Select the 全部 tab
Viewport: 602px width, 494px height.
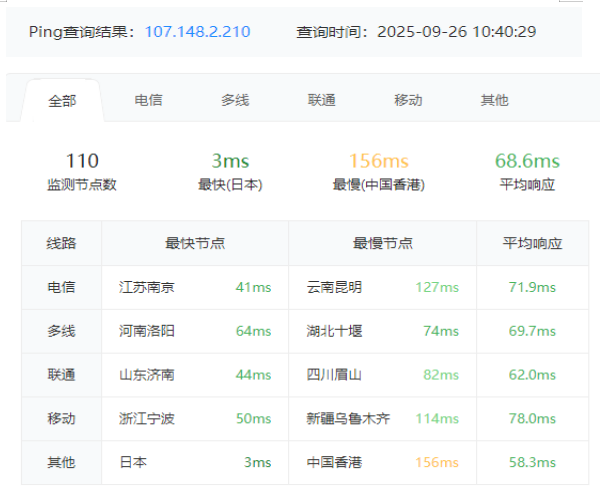point(61,100)
